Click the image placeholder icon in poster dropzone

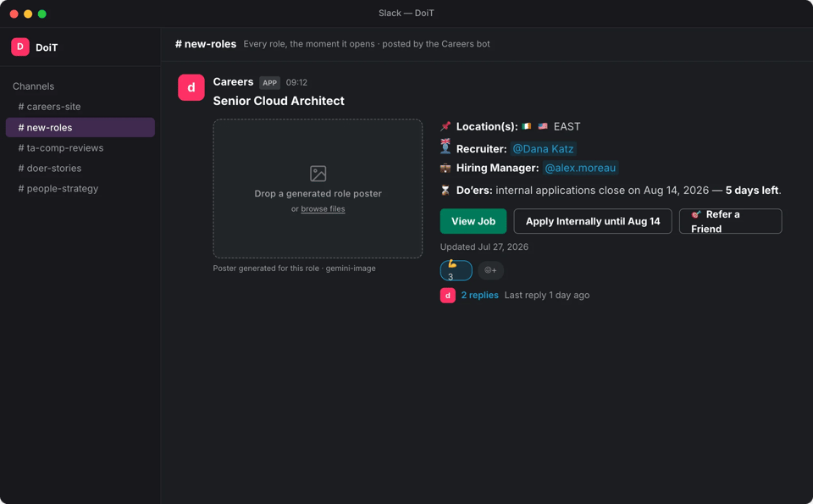(x=318, y=173)
